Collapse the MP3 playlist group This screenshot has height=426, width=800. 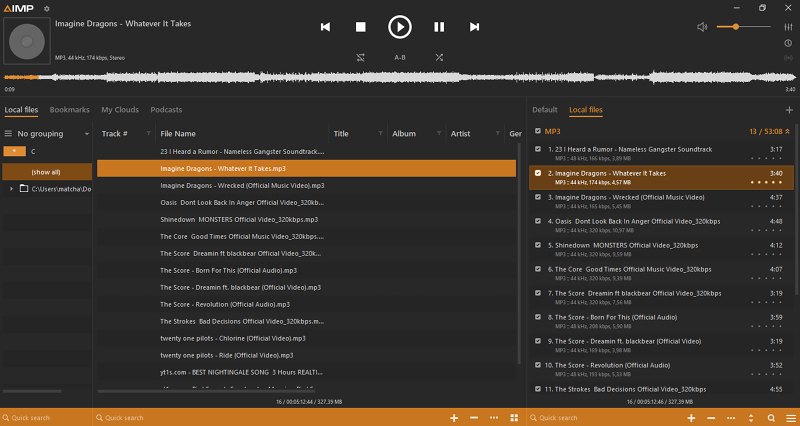787,132
